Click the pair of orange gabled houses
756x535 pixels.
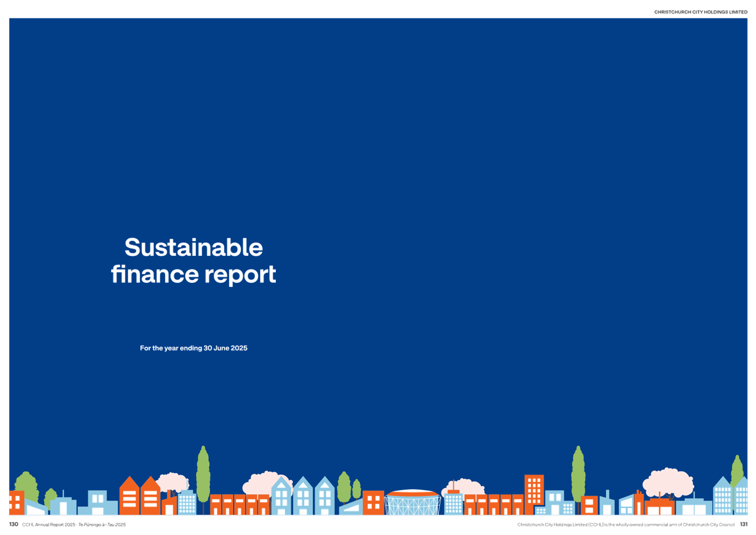140,497
